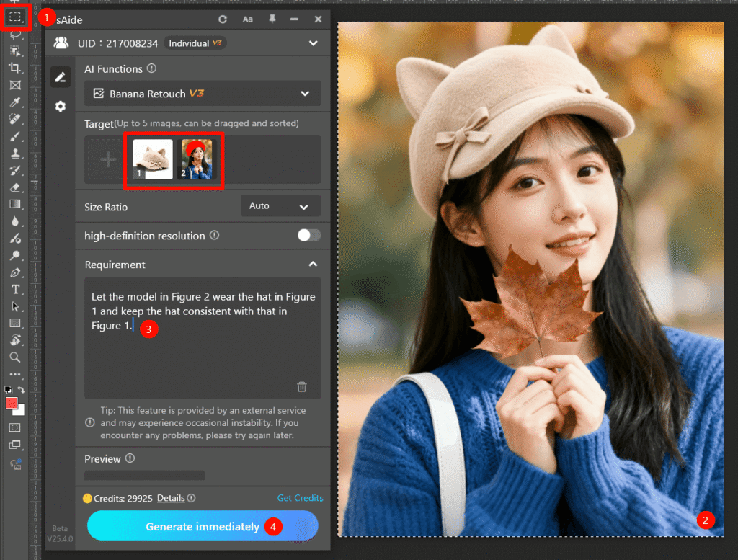Select the Crop tool
Image resolution: width=738 pixels, height=560 pixels.
[15, 68]
